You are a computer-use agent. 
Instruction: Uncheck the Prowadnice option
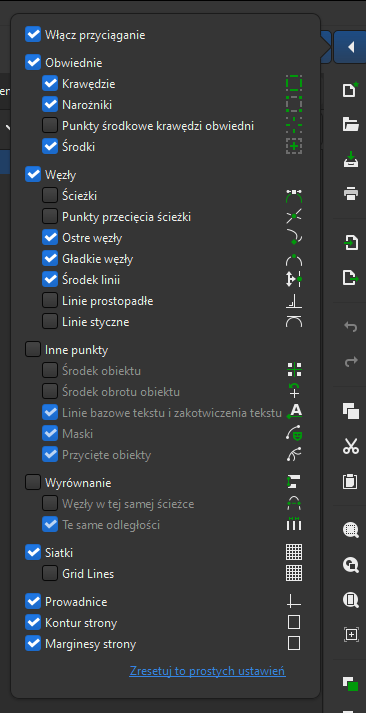33,602
